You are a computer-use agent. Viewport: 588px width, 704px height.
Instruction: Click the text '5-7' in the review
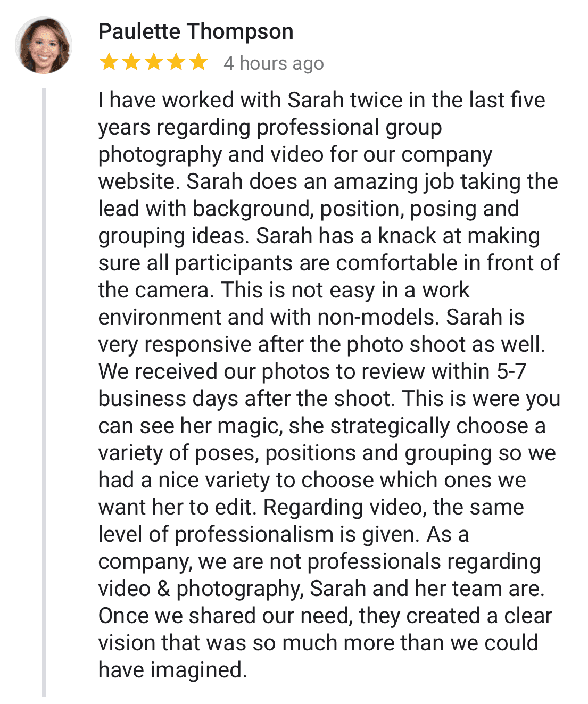point(511,371)
